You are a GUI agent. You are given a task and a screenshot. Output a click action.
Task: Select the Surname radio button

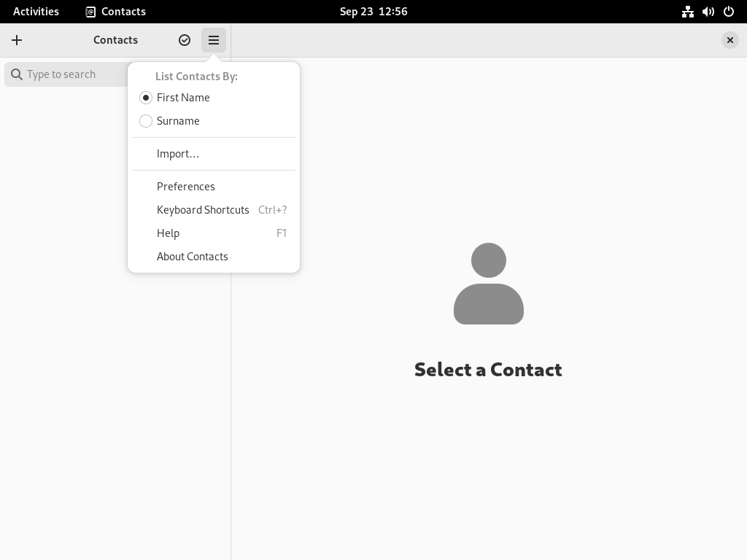[146, 121]
